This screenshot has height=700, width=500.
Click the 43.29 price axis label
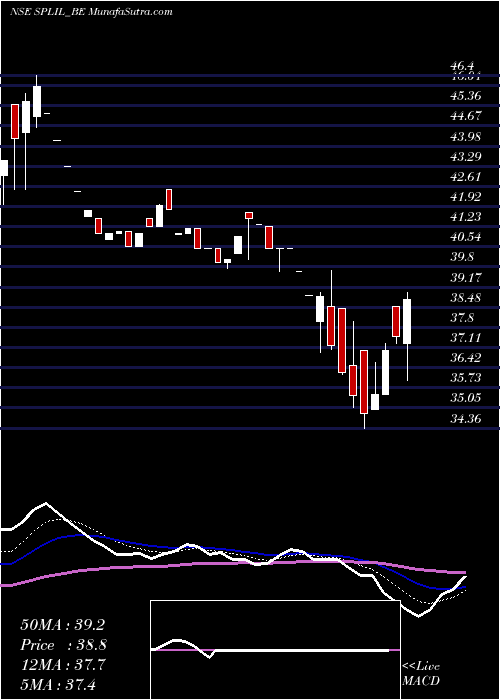pos(466,156)
